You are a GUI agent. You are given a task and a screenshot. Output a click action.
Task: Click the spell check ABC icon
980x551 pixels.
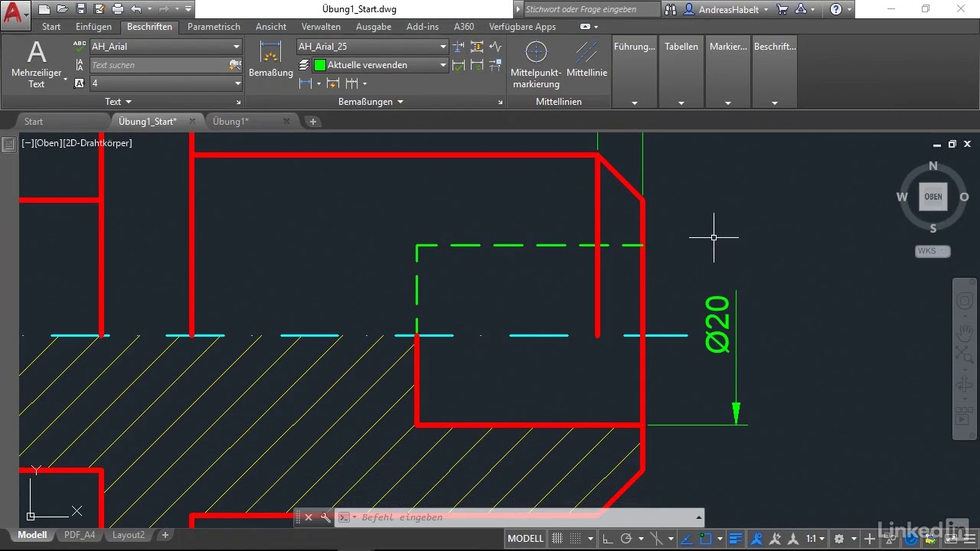[80, 47]
